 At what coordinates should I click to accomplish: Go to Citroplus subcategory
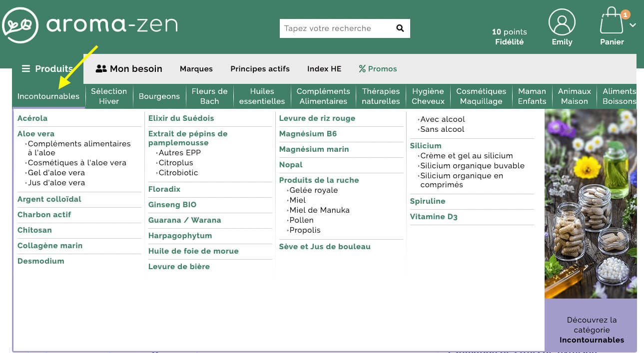(x=175, y=163)
